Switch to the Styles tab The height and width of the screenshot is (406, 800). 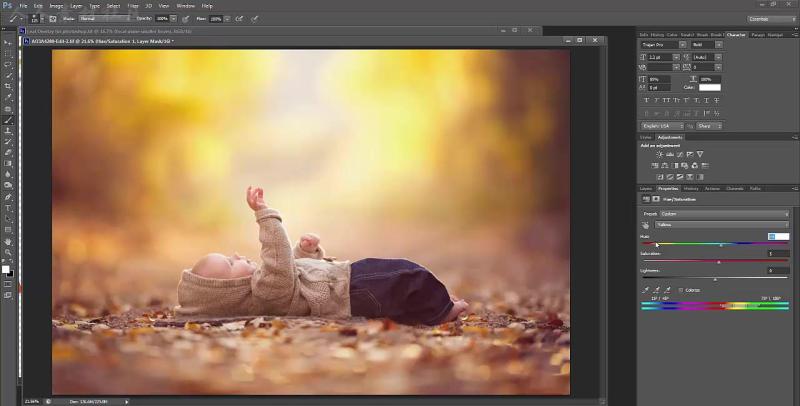[646, 137]
